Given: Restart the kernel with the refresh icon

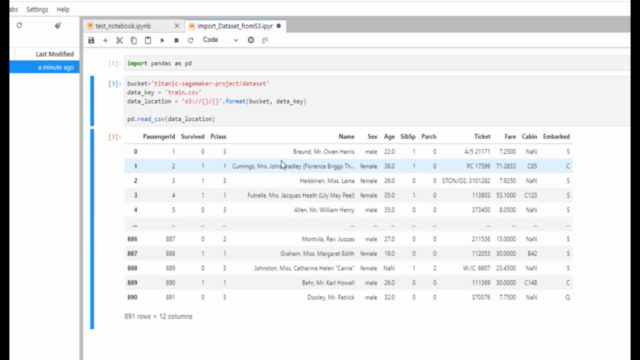Looking at the screenshot, I should (190, 40).
